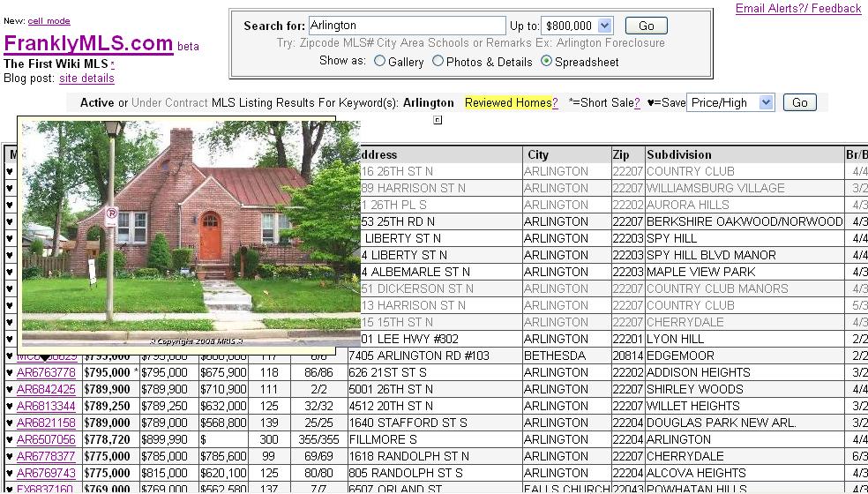Image resolution: width=868 pixels, height=494 pixels.
Task: Open MLS listing AR6813344 link
Action: (x=46, y=406)
